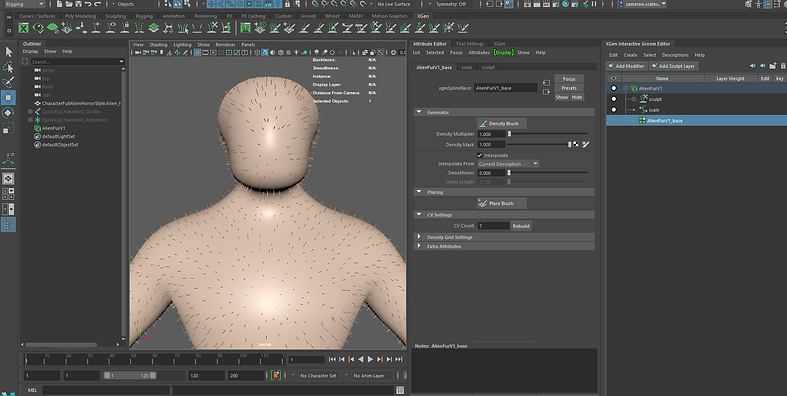Open the viewport Shading menu
The height and width of the screenshot is (396, 787).
click(158, 45)
